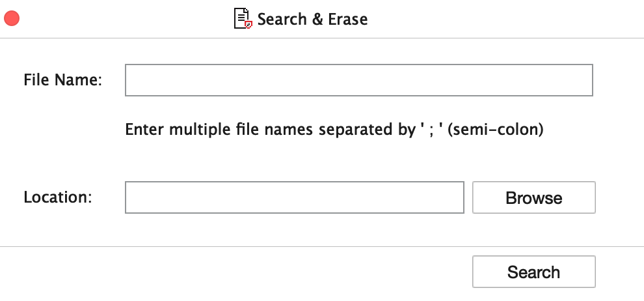Click the page icon beside the window title

pyautogui.click(x=243, y=18)
